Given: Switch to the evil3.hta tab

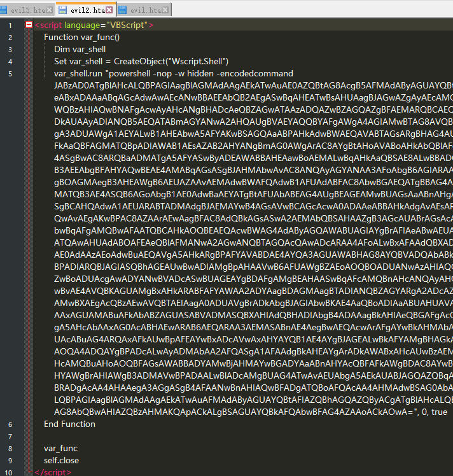Looking at the screenshot, I should click(x=27, y=10).
